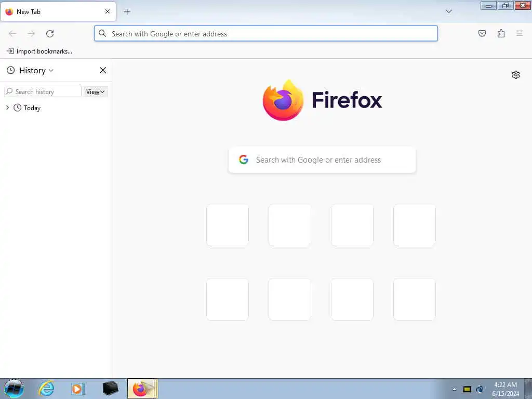The image size is (532, 399).
Task: Show hidden system tray icons
Action: point(454,389)
